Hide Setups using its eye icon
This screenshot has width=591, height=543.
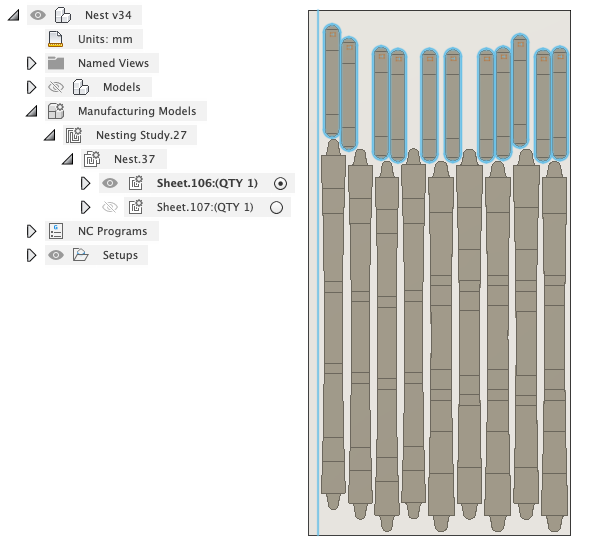pyautogui.click(x=56, y=255)
